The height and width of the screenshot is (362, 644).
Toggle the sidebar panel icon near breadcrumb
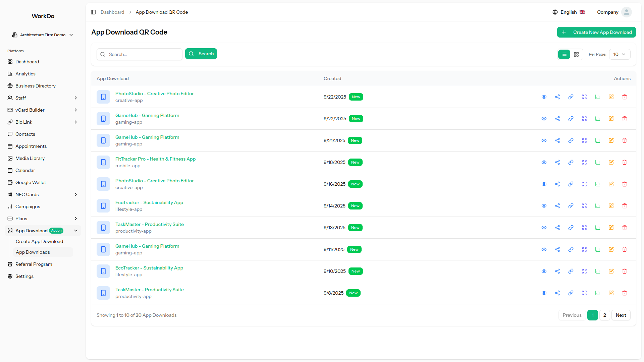93,12
